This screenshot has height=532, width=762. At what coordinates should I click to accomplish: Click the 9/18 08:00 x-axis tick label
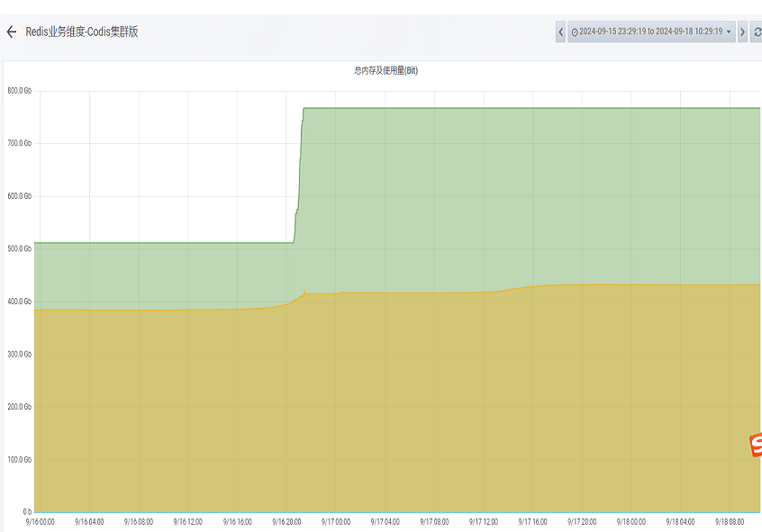pyautogui.click(x=730, y=521)
